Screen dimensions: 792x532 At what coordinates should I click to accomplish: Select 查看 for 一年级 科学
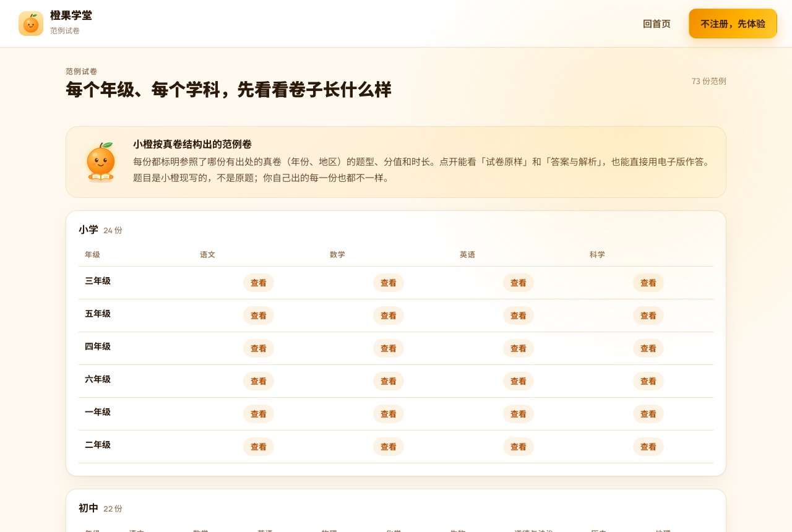[648, 414]
